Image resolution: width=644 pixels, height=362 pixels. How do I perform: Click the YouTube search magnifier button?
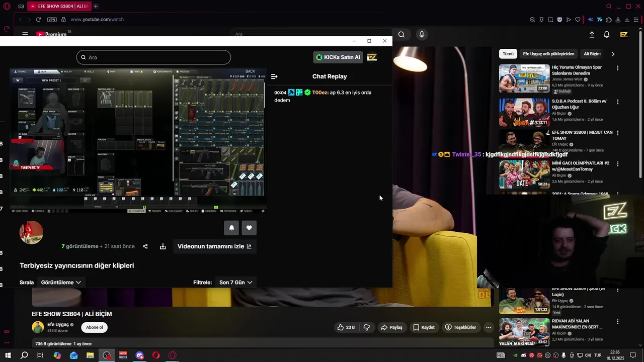[x=401, y=34]
